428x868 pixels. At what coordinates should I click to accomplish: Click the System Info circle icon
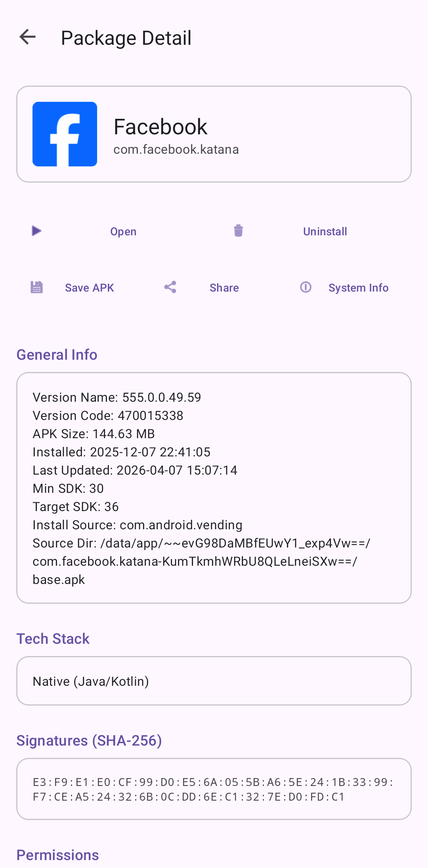click(x=306, y=287)
